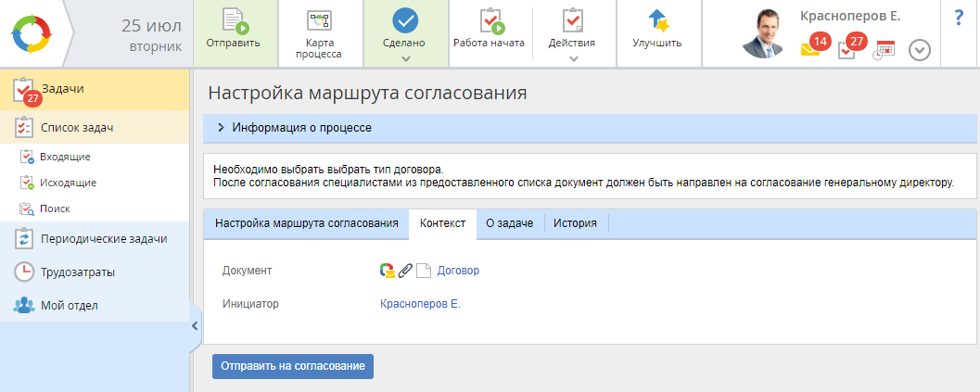Viewport: 980px width, 392px height.
Task: Open the help question mark icon
Action: pos(959,19)
